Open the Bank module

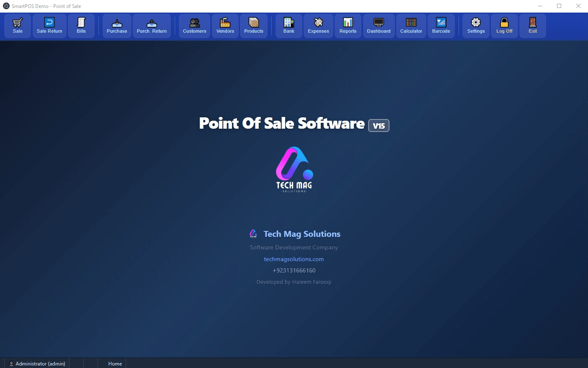coord(289,26)
